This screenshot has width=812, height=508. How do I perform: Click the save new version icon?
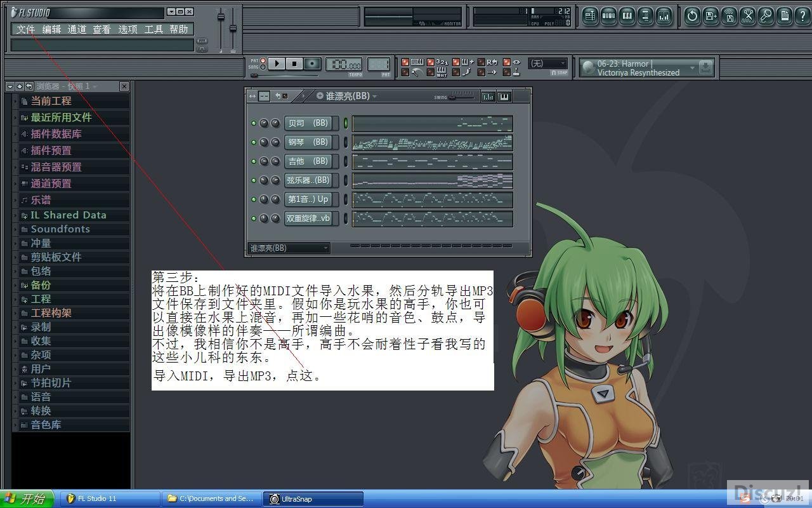tap(710, 17)
